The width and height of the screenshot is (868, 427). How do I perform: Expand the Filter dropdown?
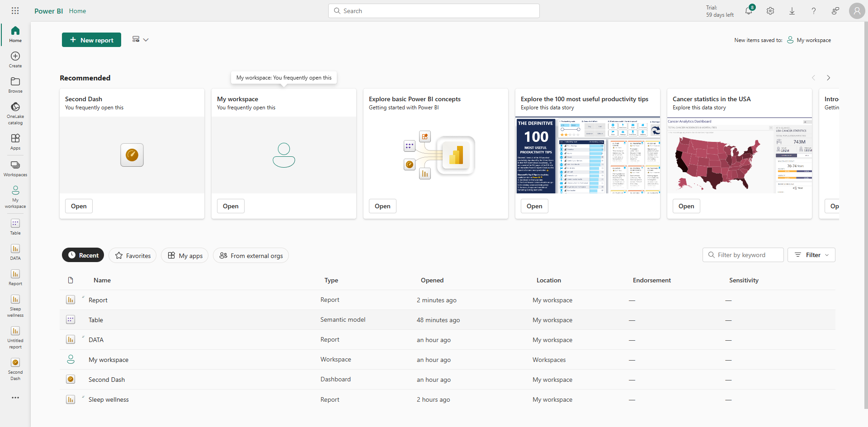[x=811, y=255]
